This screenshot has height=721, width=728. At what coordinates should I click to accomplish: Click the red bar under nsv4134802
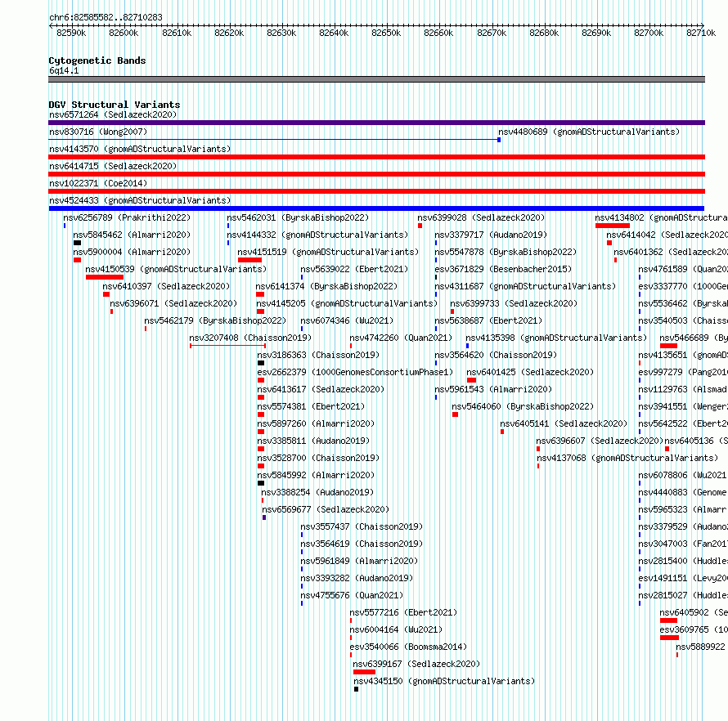(613, 226)
